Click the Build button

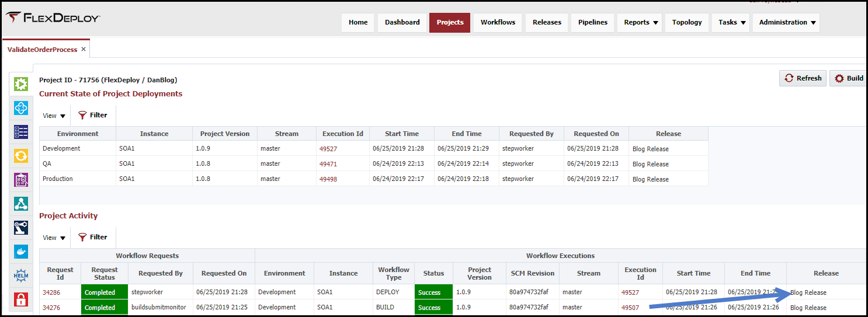(849, 78)
